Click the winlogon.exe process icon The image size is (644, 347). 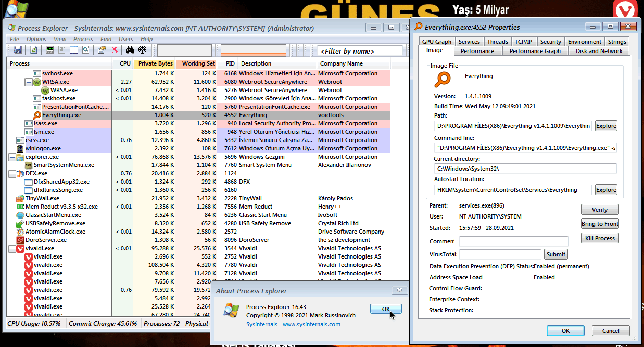[x=20, y=148]
